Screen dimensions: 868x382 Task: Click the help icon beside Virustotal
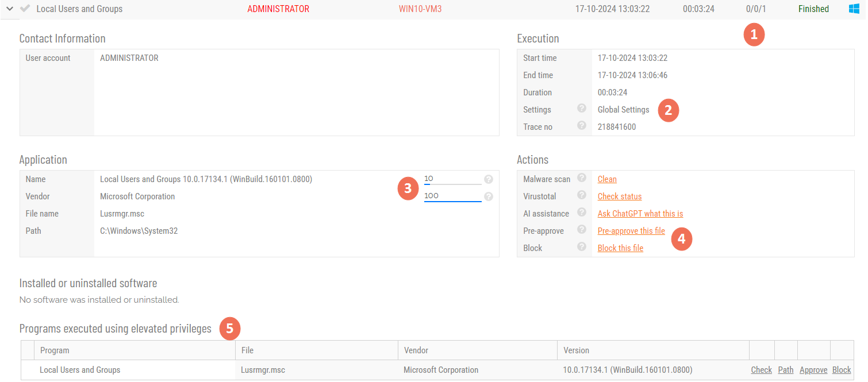582,195
